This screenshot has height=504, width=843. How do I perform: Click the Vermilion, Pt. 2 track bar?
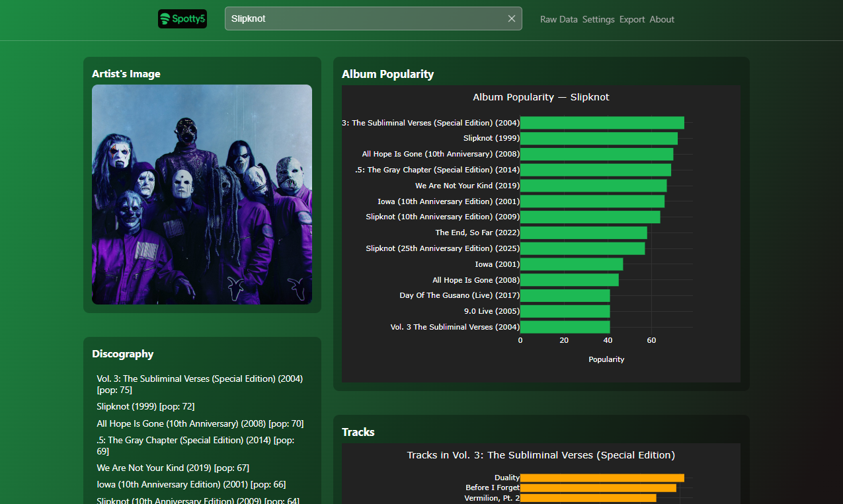click(588, 498)
